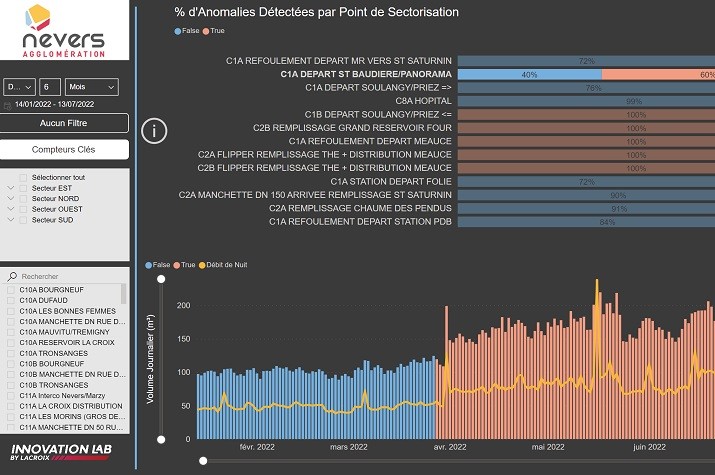Click C11A Interco Nevers/Marzy in the list

(x=62, y=396)
